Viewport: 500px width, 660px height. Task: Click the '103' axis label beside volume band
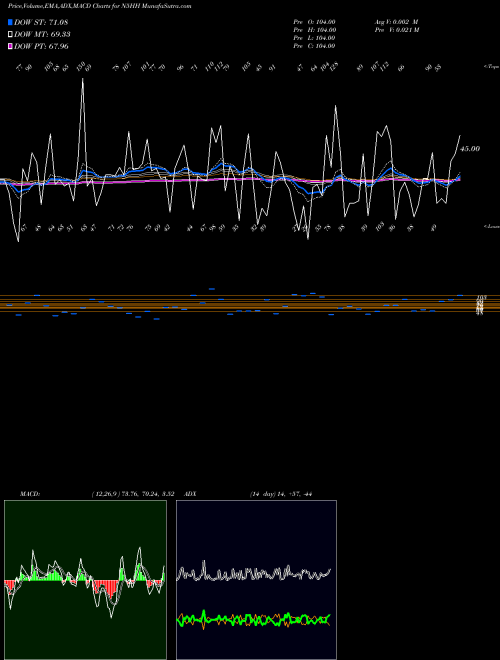point(481,298)
